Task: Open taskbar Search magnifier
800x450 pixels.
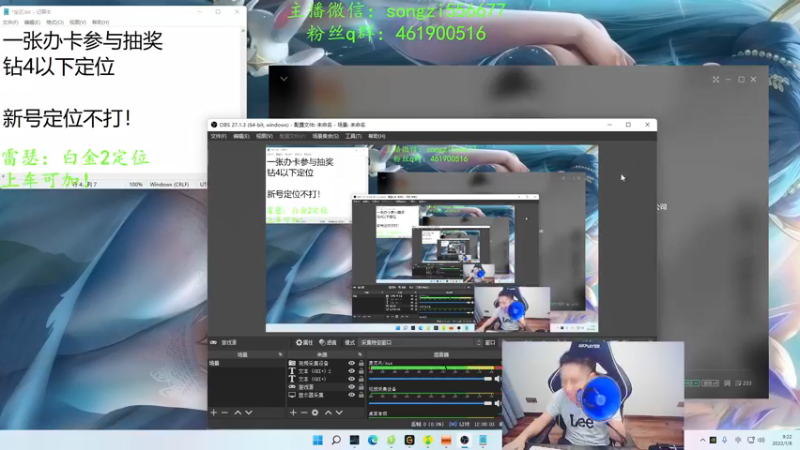Action: (336, 440)
